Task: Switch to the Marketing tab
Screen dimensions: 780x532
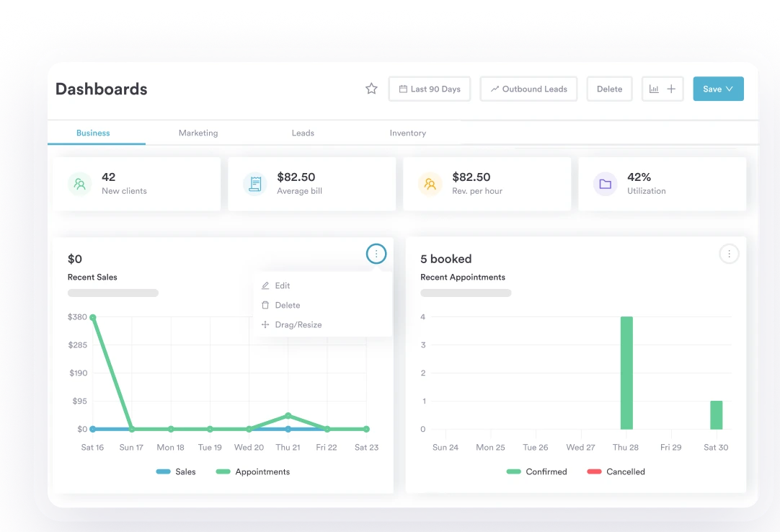Action: pos(198,133)
